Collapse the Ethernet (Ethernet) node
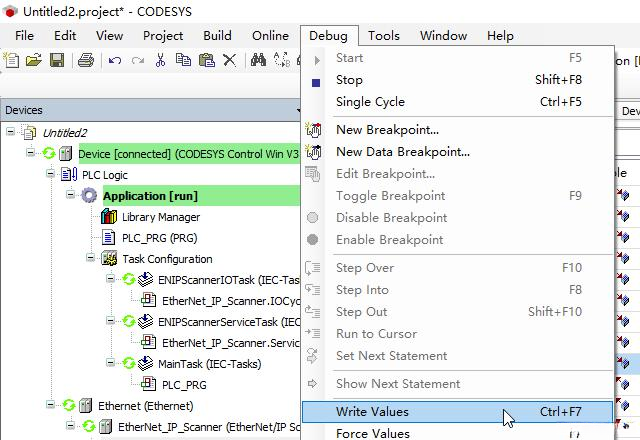The width and height of the screenshot is (640, 440). (x=50, y=404)
